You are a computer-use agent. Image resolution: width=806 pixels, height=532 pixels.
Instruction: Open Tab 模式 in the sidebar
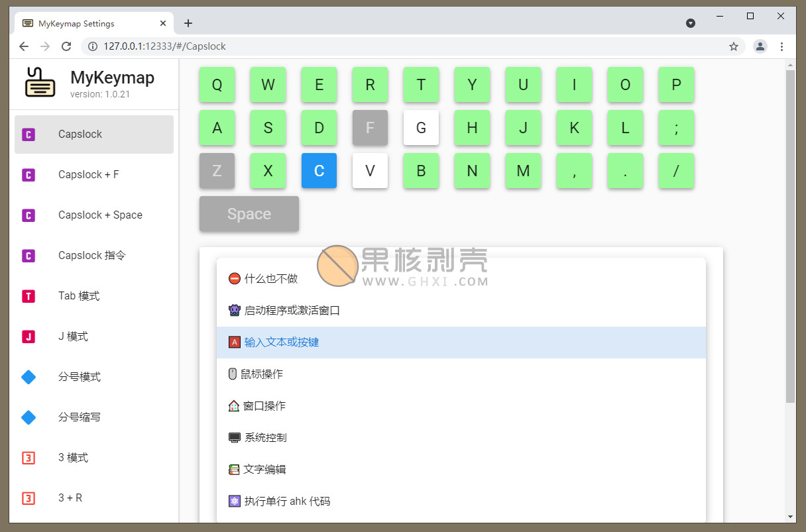(x=78, y=295)
